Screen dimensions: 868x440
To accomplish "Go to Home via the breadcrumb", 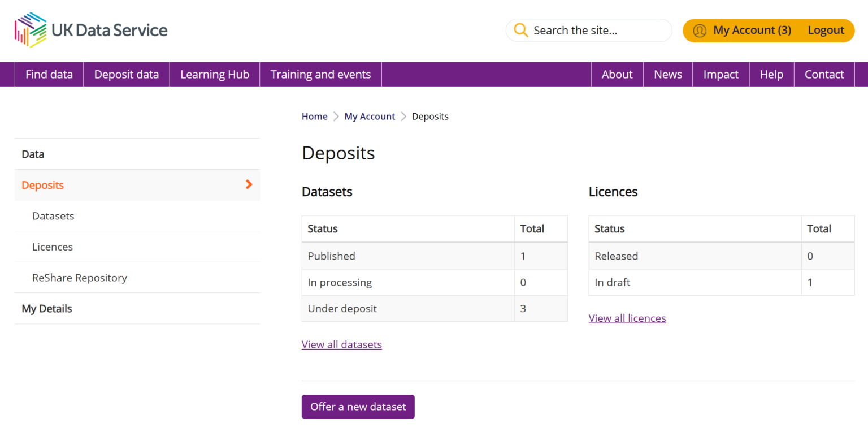I will pos(315,116).
